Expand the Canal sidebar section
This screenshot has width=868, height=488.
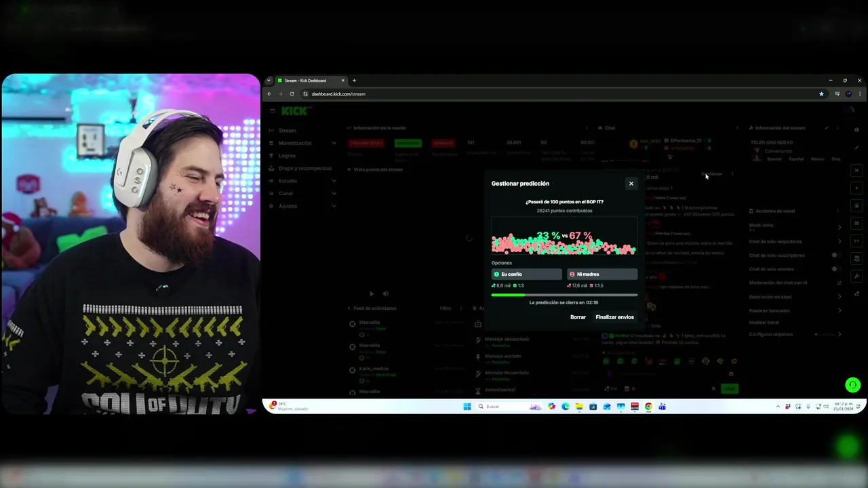click(302, 193)
